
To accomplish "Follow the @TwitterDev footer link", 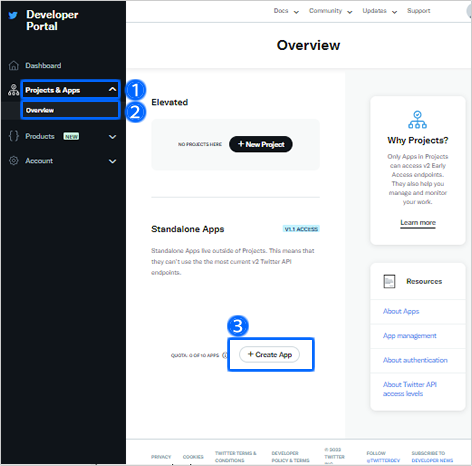I will (383, 460).
